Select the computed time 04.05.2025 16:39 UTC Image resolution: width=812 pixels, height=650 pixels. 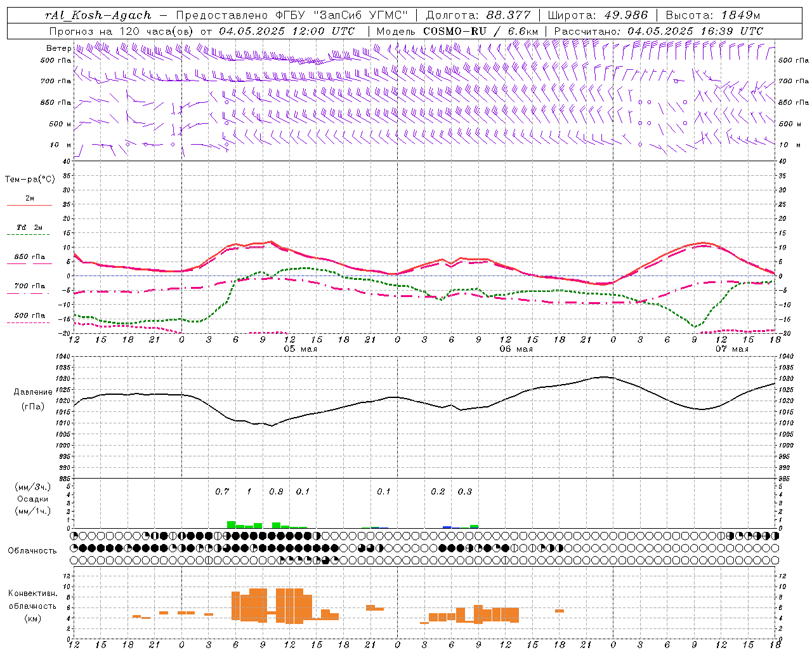click(x=695, y=30)
